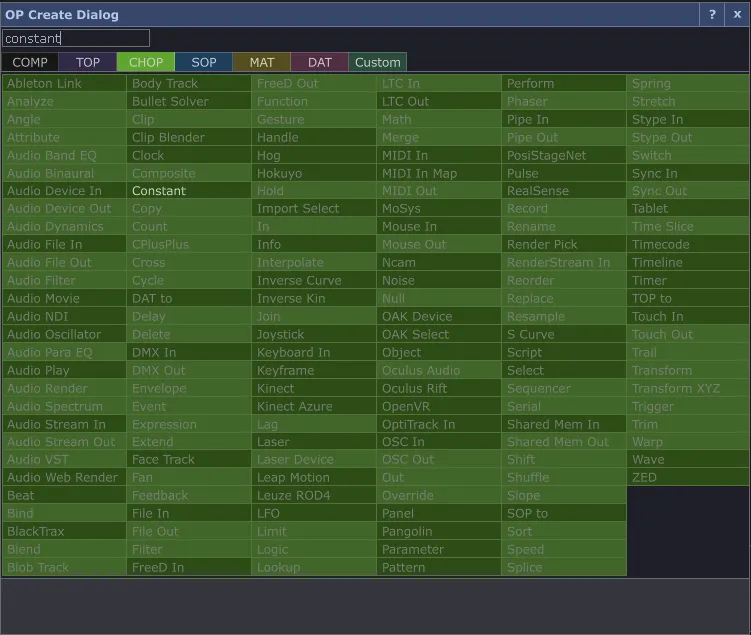Select the Body Track operator
Screen dimensions: 751x635
(x=189, y=83)
